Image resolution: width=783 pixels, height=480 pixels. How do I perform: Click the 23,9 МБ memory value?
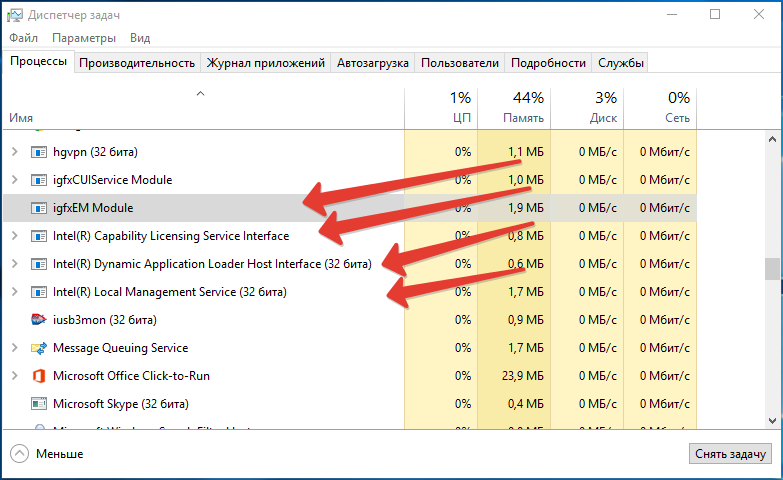pyautogui.click(x=522, y=376)
